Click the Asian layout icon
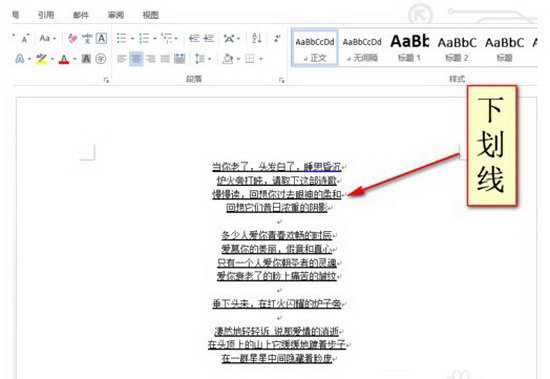 click(229, 38)
